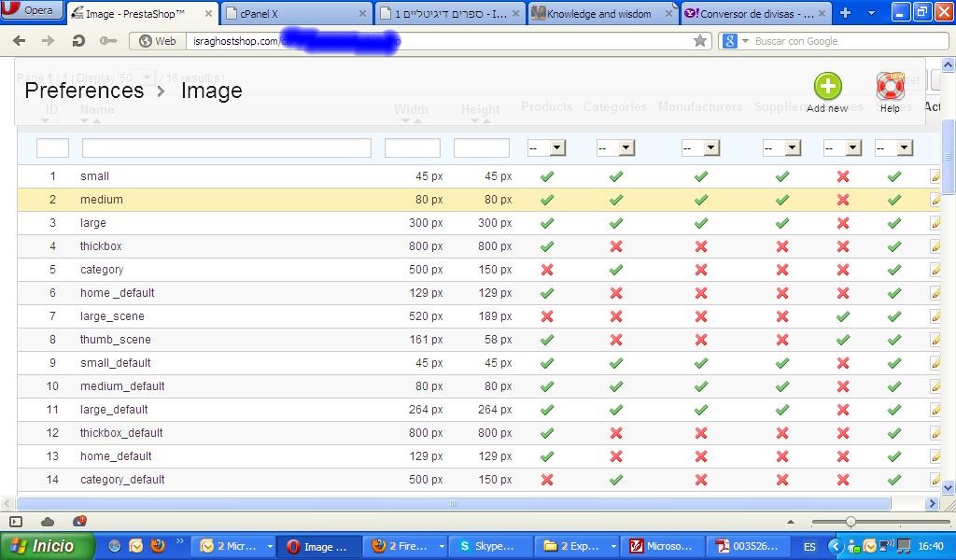Expand the zoom options arrow in status bar

(791, 522)
